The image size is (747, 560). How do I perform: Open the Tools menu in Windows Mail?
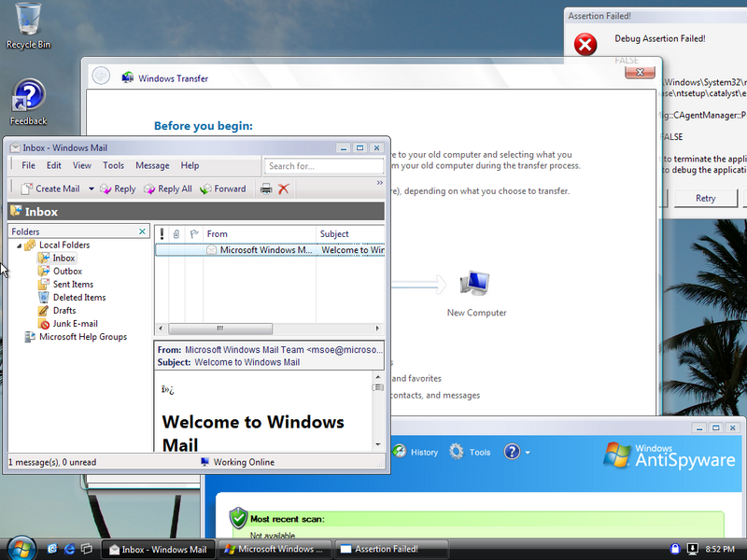(x=113, y=166)
